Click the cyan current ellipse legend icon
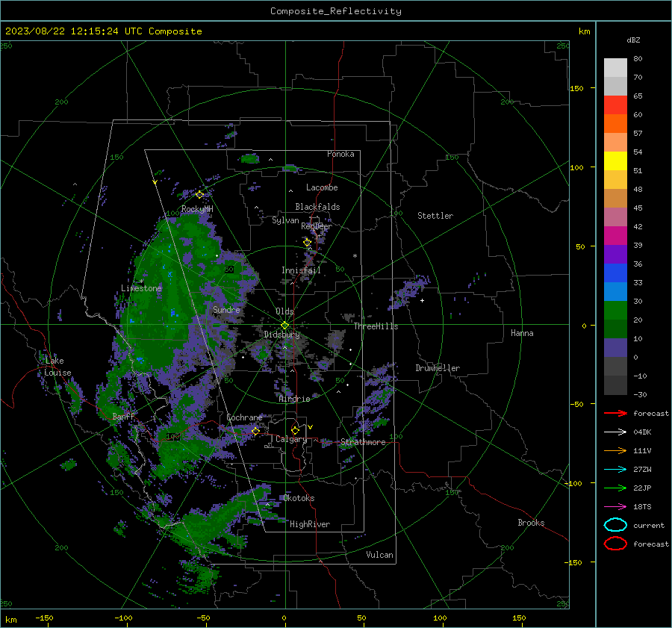Screen dimensions: 672x628 click(x=615, y=525)
